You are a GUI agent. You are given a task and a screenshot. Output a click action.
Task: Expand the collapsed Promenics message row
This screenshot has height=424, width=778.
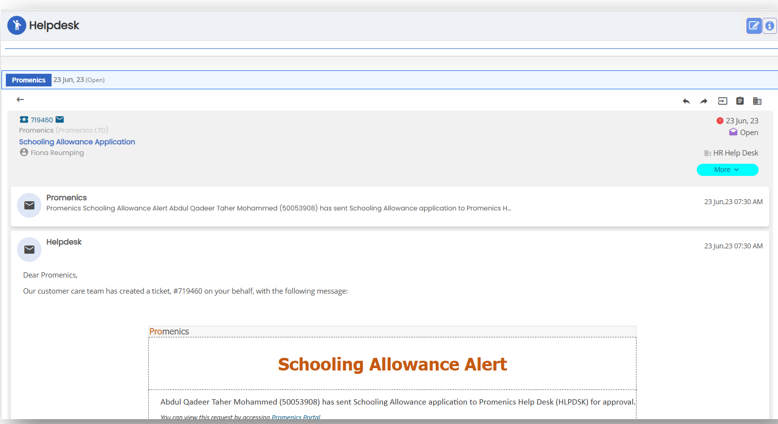click(390, 206)
